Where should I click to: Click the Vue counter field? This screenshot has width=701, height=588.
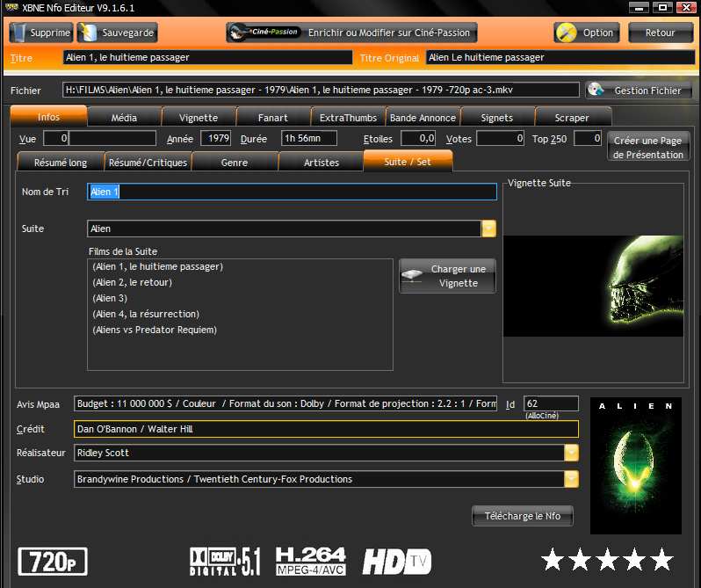pos(55,138)
